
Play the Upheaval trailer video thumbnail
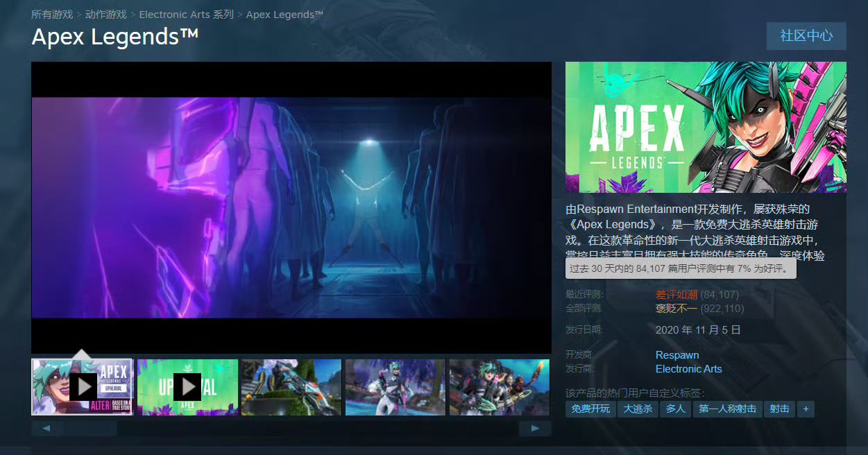(187, 386)
